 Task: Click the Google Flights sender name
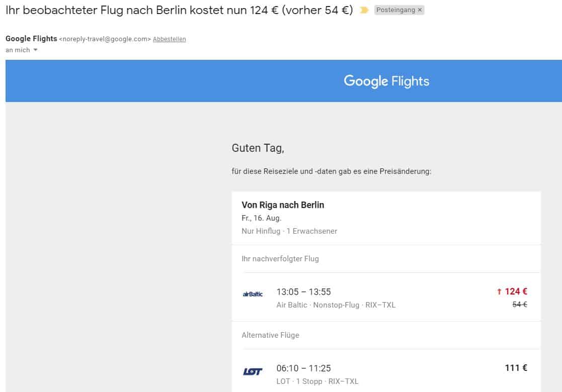(31, 39)
